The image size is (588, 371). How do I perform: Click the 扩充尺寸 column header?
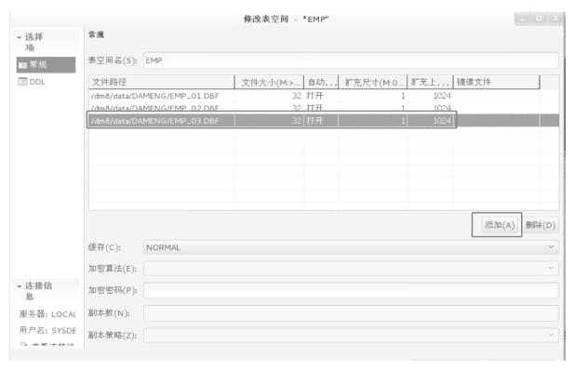coord(373,82)
